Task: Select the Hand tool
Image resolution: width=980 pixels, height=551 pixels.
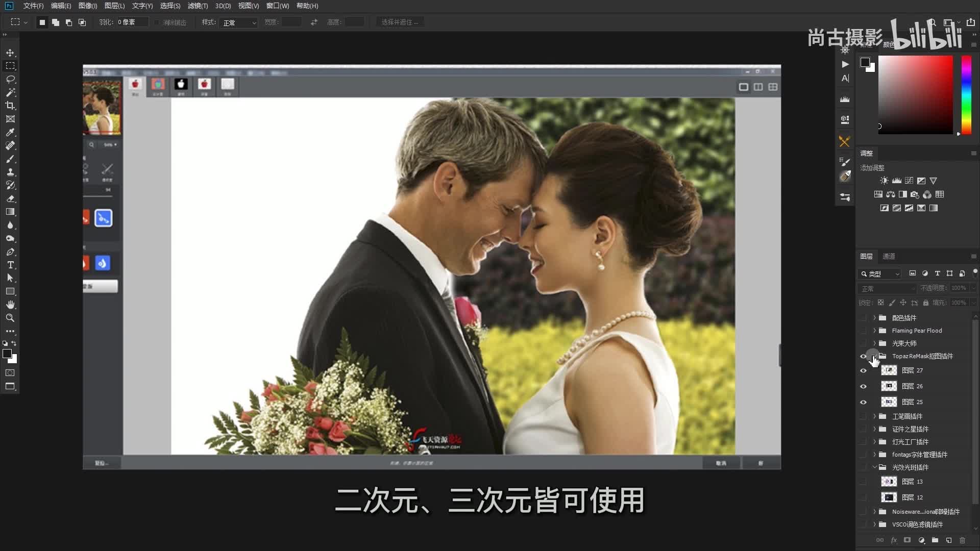Action: tap(10, 305)
